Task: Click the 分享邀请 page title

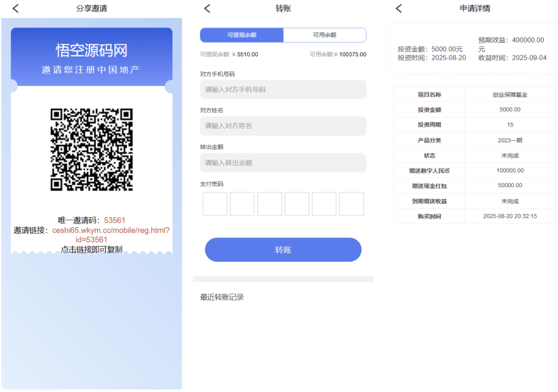Action: point(92,8)
